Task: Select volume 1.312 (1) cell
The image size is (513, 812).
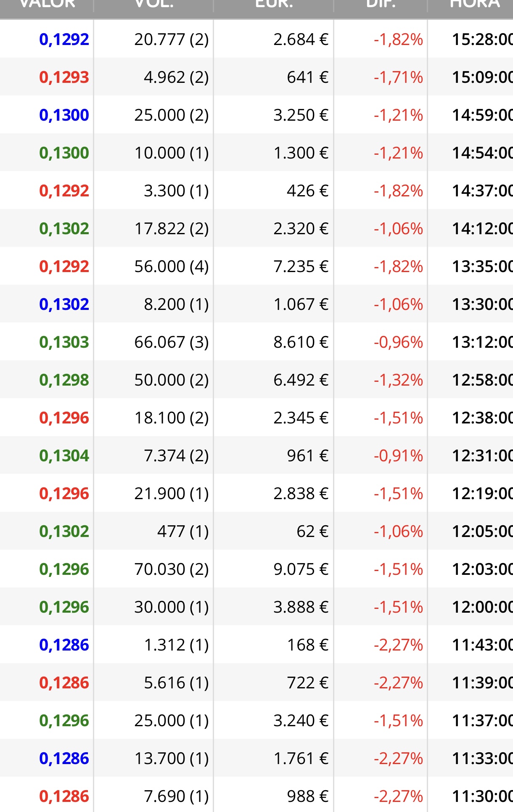Action: (x=176, y=645)
